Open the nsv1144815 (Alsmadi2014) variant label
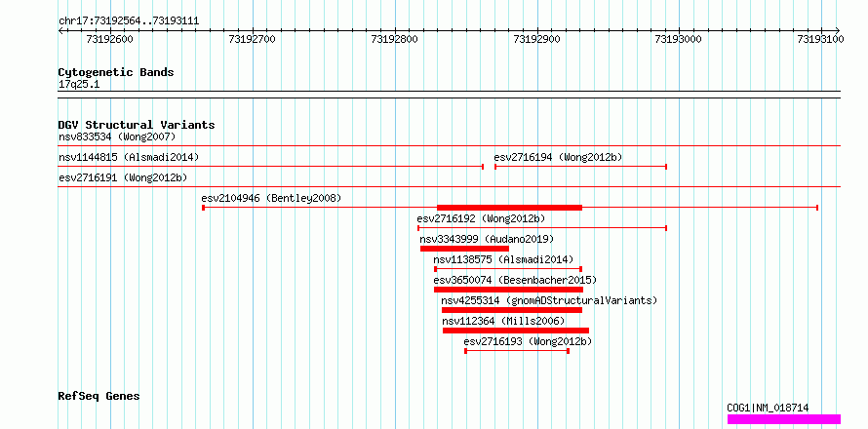This screenshot has height=429, width=868. point(129,157)
